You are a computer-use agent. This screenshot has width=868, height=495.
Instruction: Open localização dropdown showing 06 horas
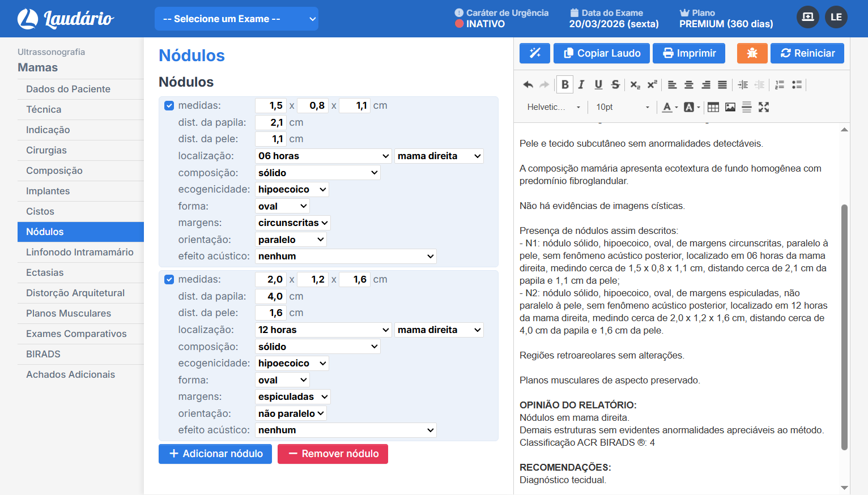pos(323,156)
